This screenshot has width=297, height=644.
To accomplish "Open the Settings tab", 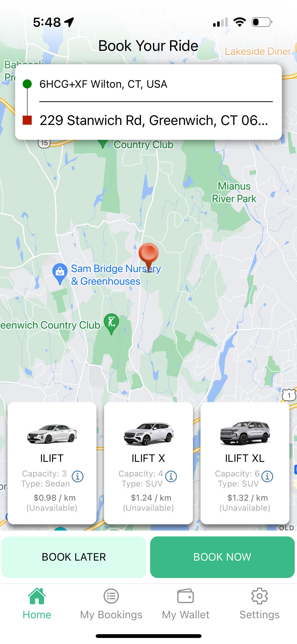I will point(259,604).
